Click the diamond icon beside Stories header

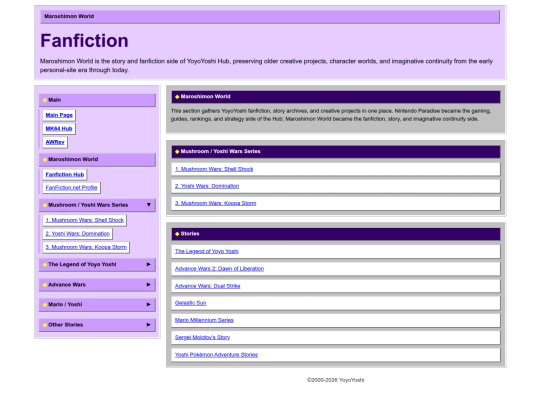pos(177,234)
